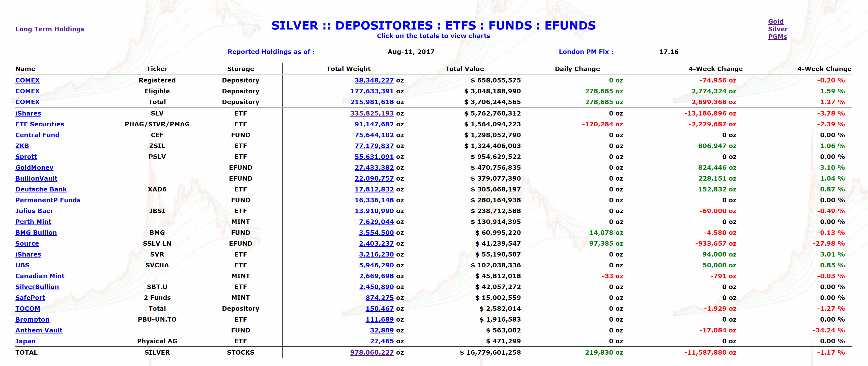
Task: Click UBS SVCHA total 5,946,290
Action: (377, 265)
